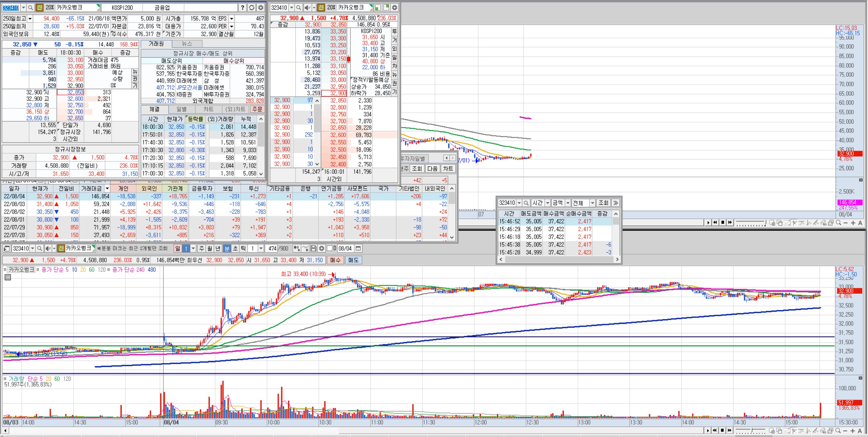Select the 틱 tick period toggle
Image resolution: width=868 pixels, height=437 pixels.
[x=244, y=248]
